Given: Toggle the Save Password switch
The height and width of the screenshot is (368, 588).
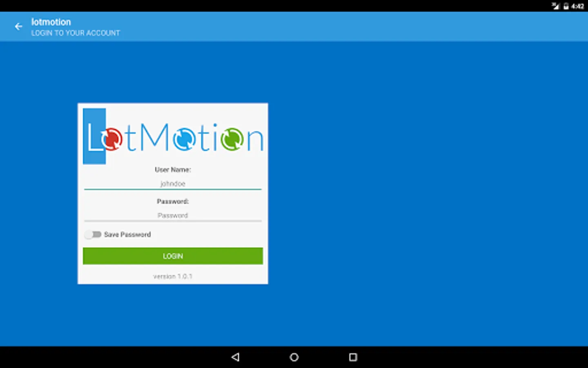Looking at the screenshot, I should pos(93,234).
